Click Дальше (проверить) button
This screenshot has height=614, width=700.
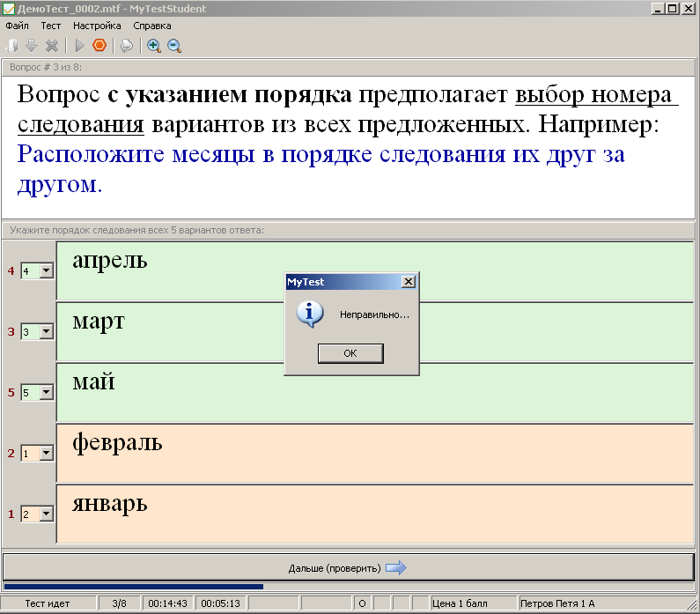pos(349,567)
